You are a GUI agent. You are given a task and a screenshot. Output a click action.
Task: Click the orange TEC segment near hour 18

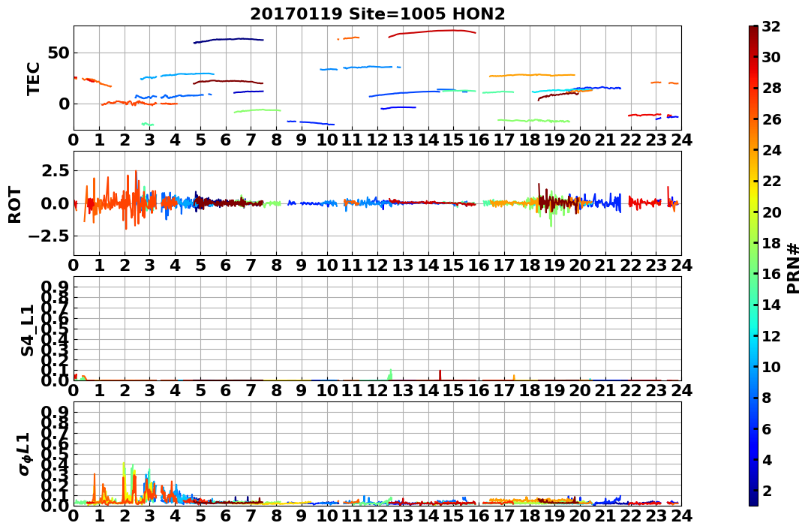point(532,75)
